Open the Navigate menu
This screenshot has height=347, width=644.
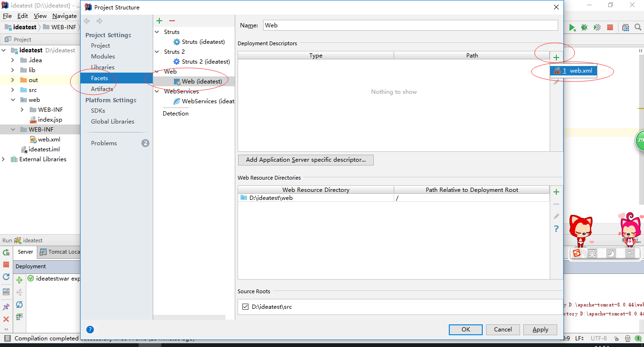(64, 16)
